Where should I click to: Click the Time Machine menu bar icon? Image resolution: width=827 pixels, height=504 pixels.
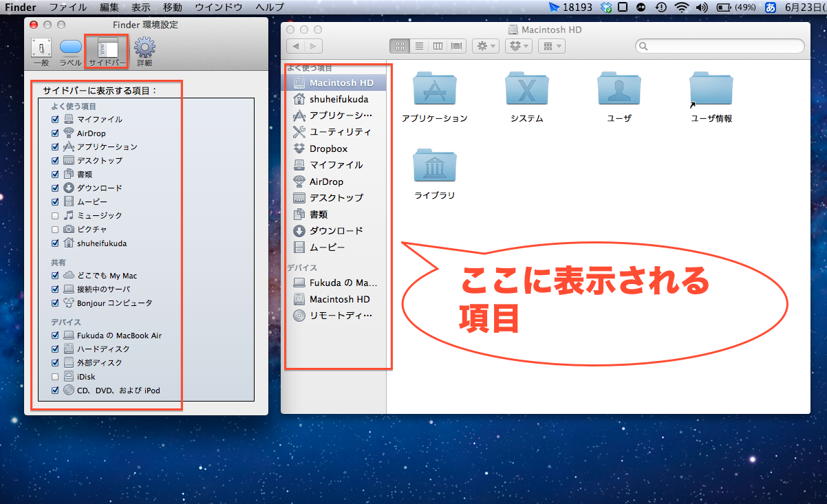660,8
